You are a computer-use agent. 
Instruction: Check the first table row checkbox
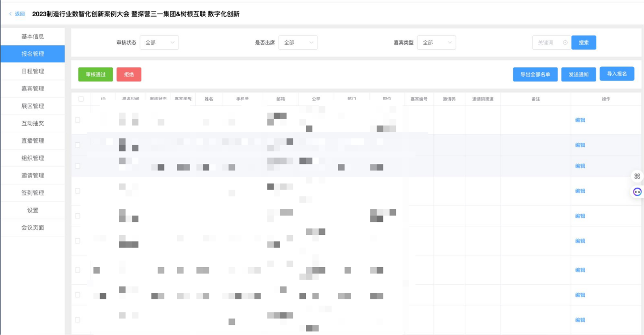tap(77, 120)
